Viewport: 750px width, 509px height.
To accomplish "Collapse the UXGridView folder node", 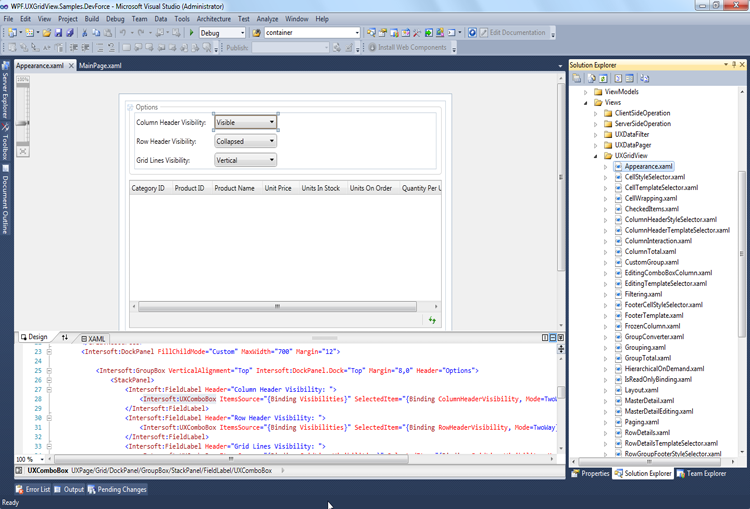I will [596, 156].
